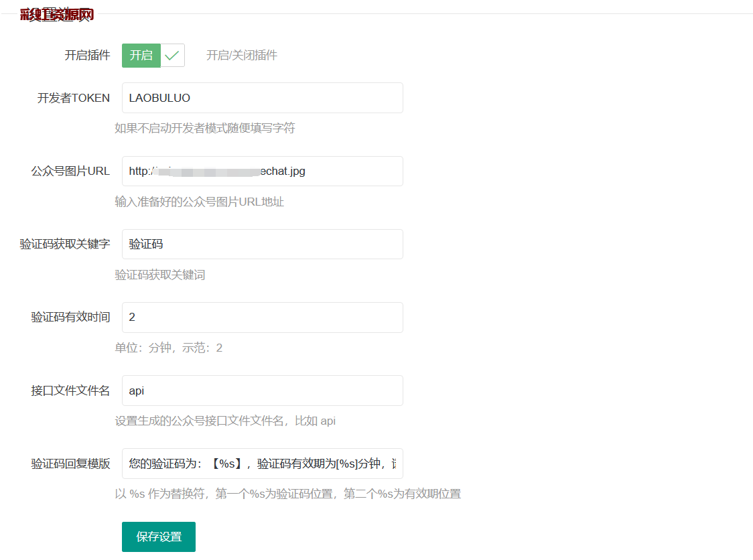Click the 接口文件文件名 field containing api

pos(262,391)
